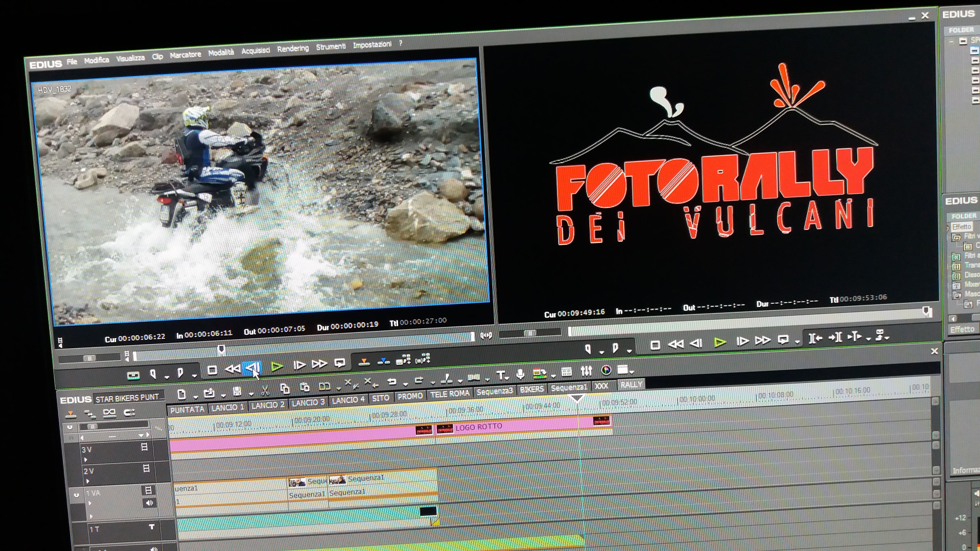This screenshot has width=980, height=551.
Task: Fast forward the recorder monitor
Action: (762, 340)
